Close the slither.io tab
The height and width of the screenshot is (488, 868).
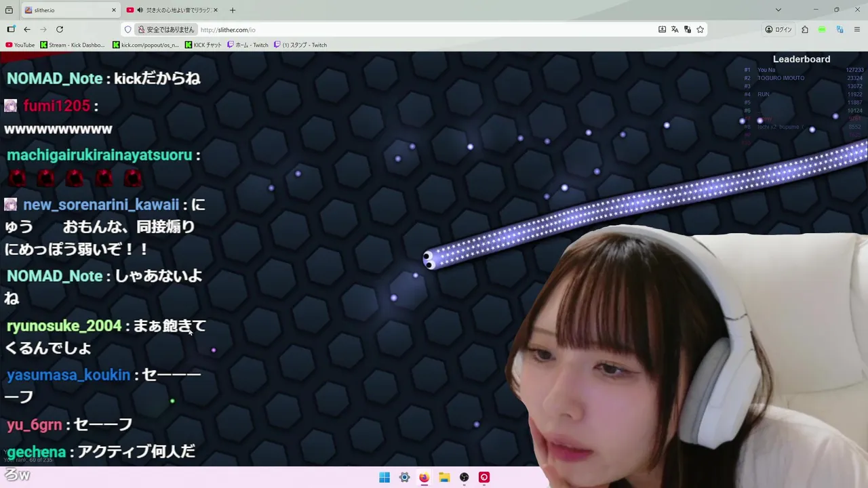click(114, 10)
